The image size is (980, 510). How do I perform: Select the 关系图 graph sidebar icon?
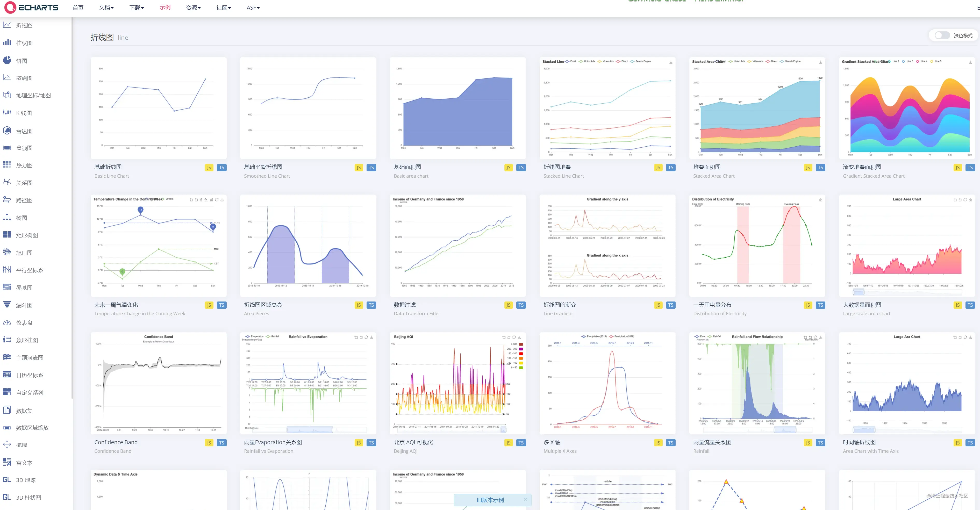pos(7,182)
